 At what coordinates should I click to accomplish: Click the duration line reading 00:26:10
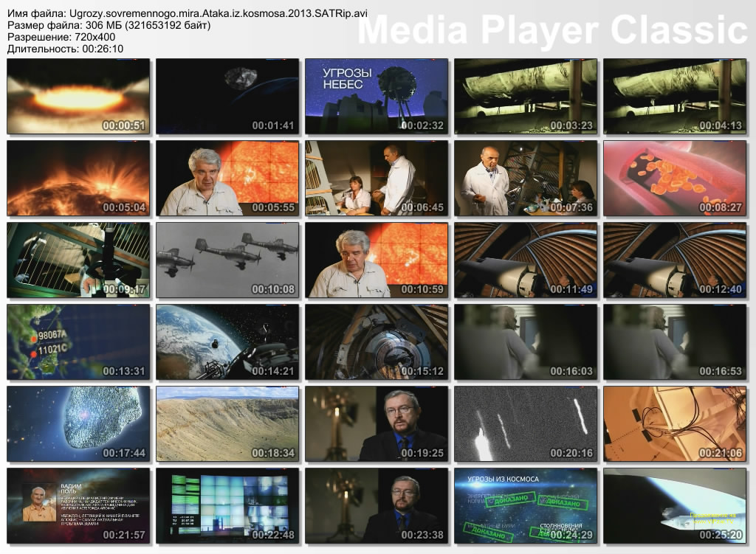click(x=65, y=49)
